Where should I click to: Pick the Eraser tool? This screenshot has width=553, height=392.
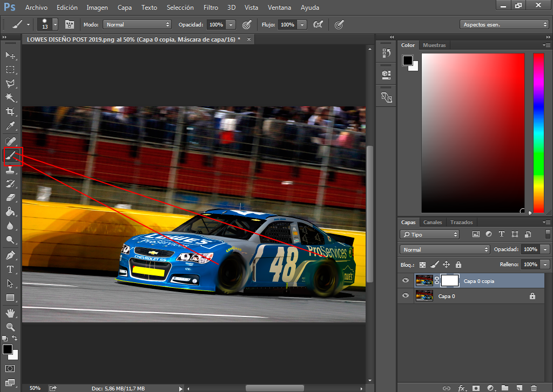point(10,198)
